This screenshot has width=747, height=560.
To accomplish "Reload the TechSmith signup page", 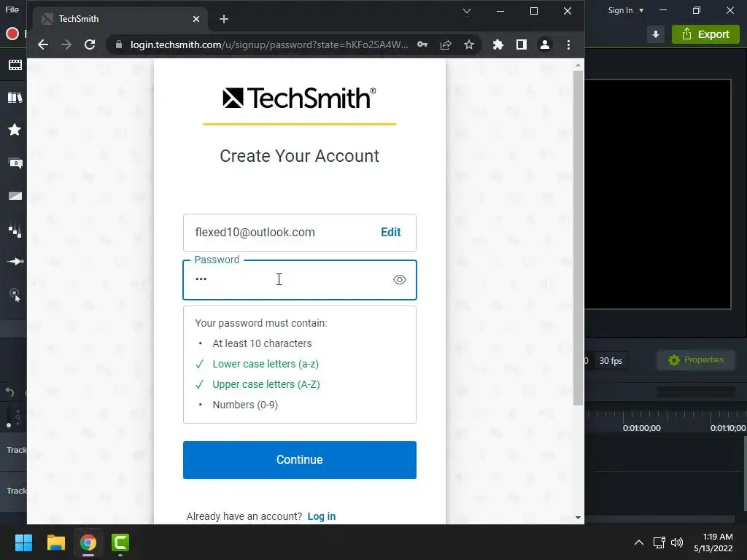I will (90, 44).
